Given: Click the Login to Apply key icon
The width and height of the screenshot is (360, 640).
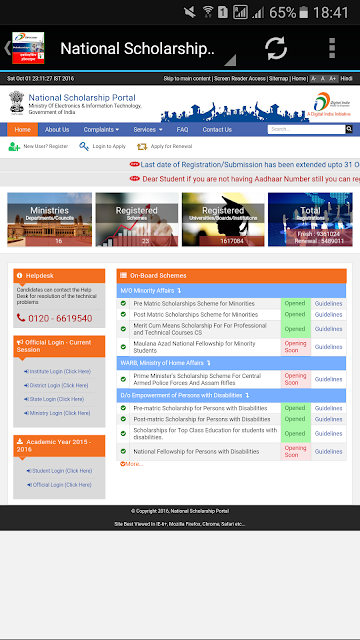Looking at the screenshot, I should tap(84, 147).
